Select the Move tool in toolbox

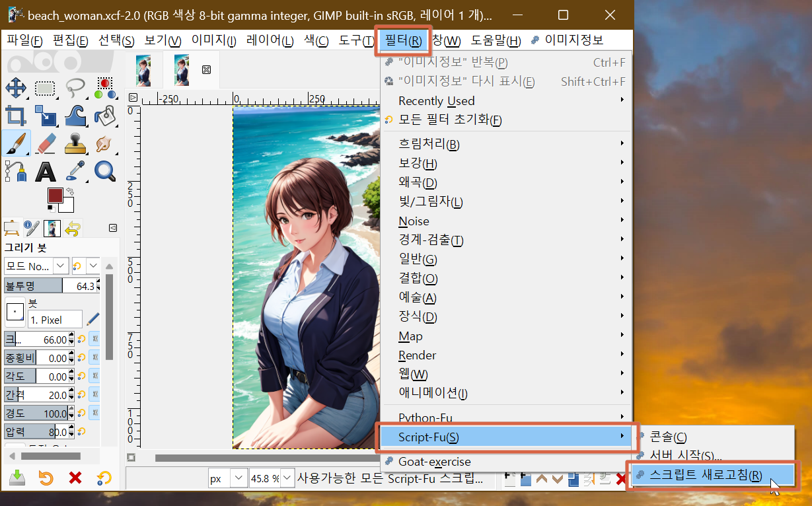15,88
